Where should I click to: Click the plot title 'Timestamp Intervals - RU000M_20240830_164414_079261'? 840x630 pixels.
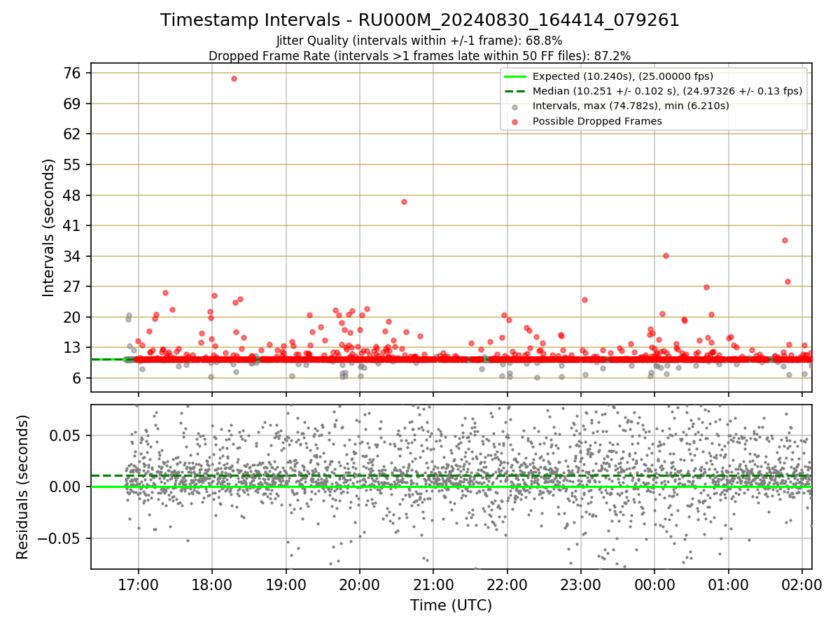(420, 20)
